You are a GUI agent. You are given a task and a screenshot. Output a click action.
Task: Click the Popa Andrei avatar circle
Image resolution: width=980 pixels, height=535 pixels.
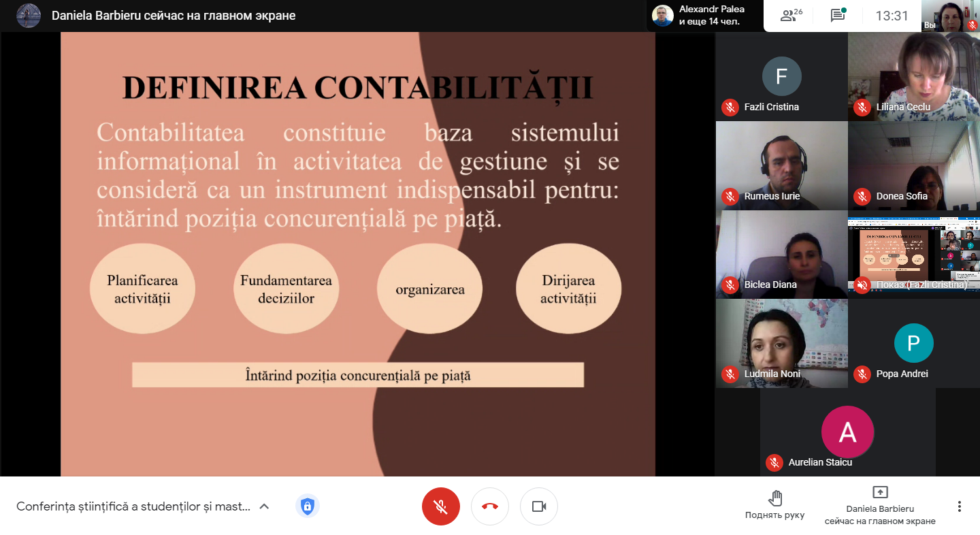click(913, 343)
